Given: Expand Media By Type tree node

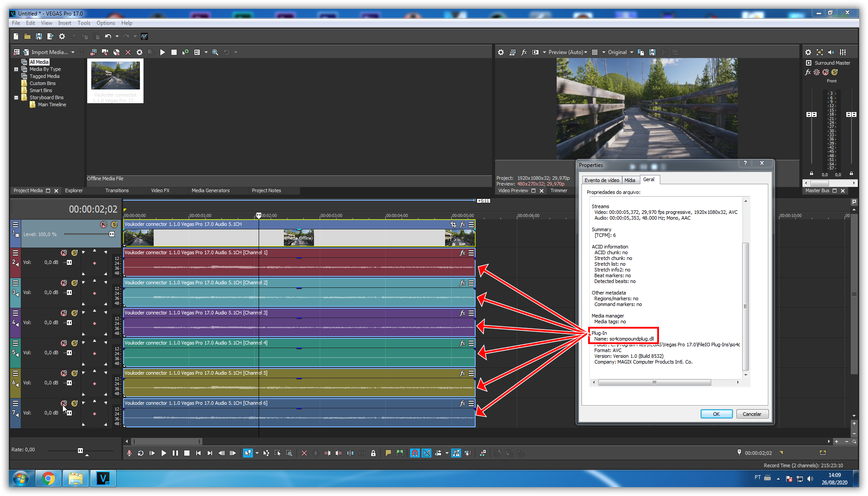Looking at the screenshot, I should (16, 70).
